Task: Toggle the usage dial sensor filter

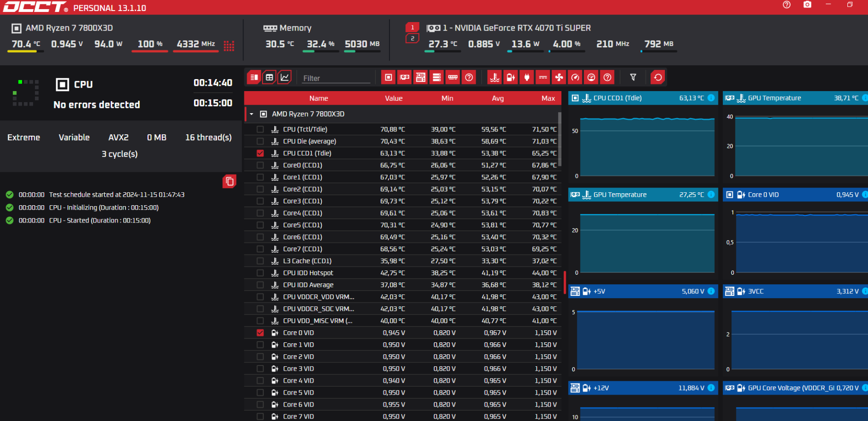Action: pos(591,77)
